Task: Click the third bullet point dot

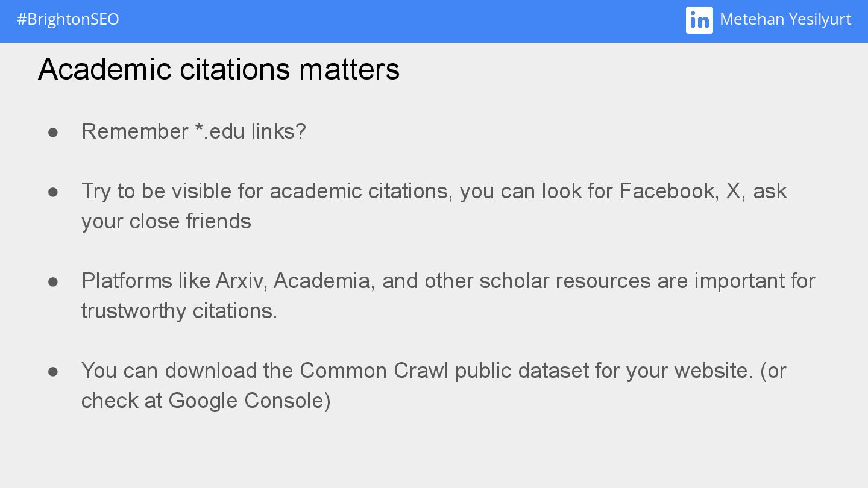Action: pos(53,281)
